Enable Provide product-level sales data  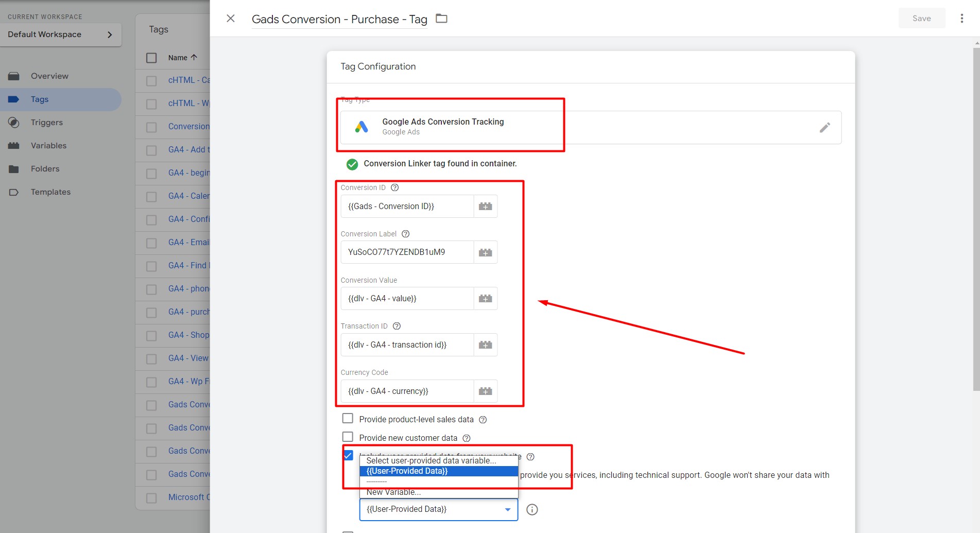click(348, 418)
